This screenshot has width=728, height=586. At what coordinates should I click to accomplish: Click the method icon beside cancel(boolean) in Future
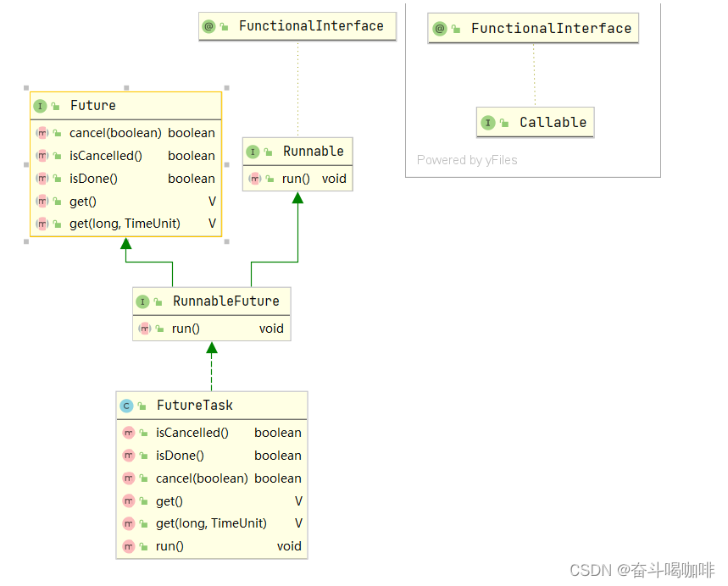[x=42, y=133]
